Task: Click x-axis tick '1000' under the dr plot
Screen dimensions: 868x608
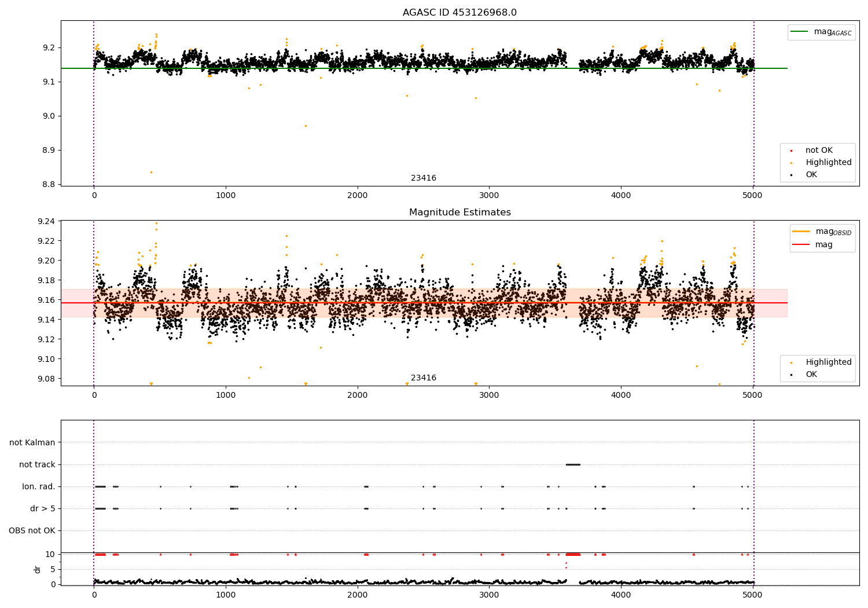Action: (226, 595)
